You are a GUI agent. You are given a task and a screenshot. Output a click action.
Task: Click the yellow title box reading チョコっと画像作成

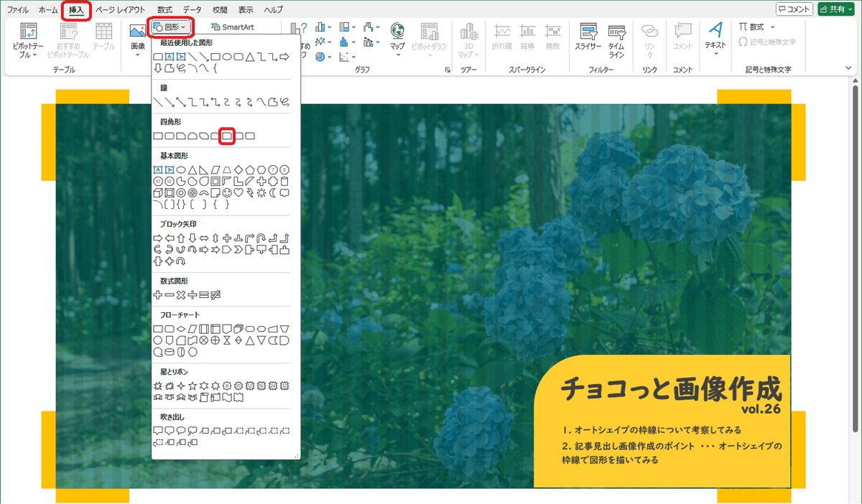(662, 421)
